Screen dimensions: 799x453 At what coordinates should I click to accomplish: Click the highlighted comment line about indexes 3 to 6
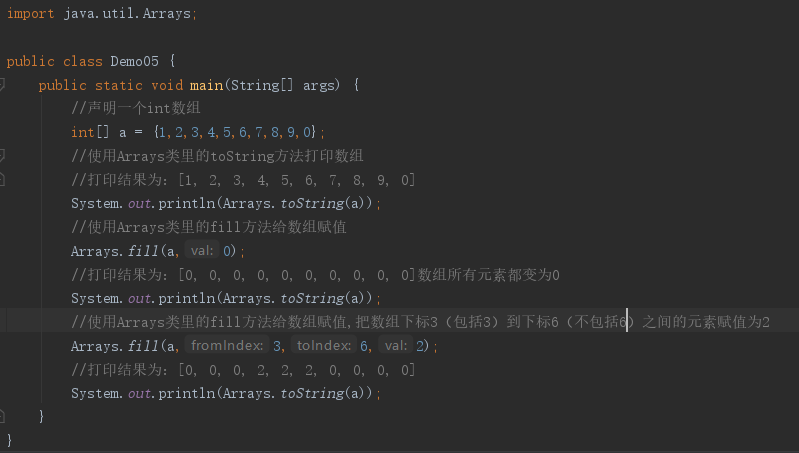tap(420, 322)
